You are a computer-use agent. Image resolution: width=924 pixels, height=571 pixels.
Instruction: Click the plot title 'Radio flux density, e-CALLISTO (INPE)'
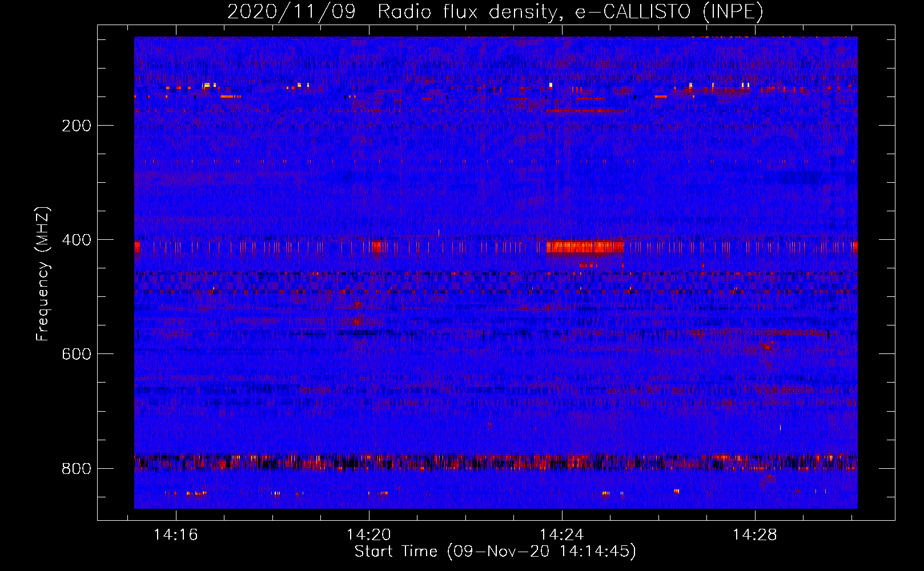point(571,11)
